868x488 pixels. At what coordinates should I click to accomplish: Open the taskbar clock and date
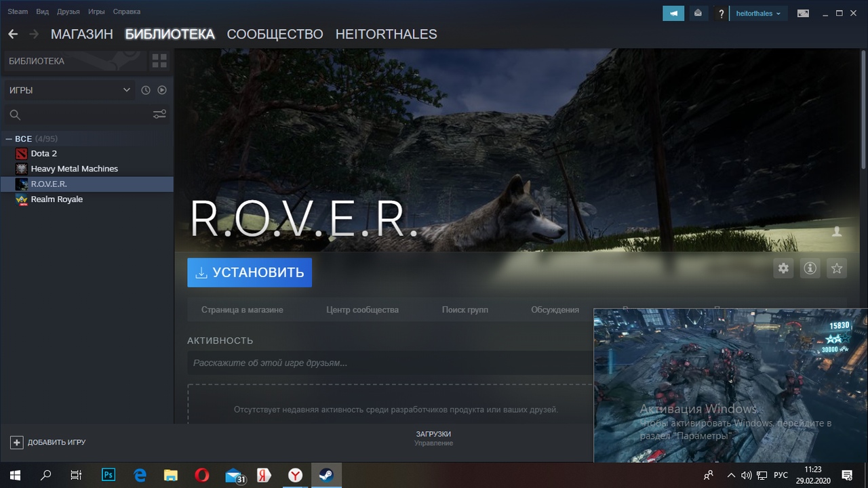[x=812, y=475]
